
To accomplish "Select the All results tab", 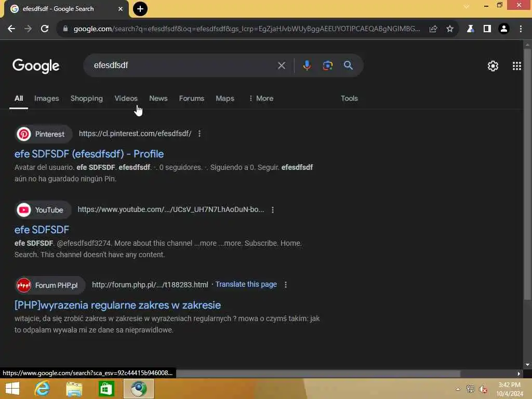I will coord(19,98).
